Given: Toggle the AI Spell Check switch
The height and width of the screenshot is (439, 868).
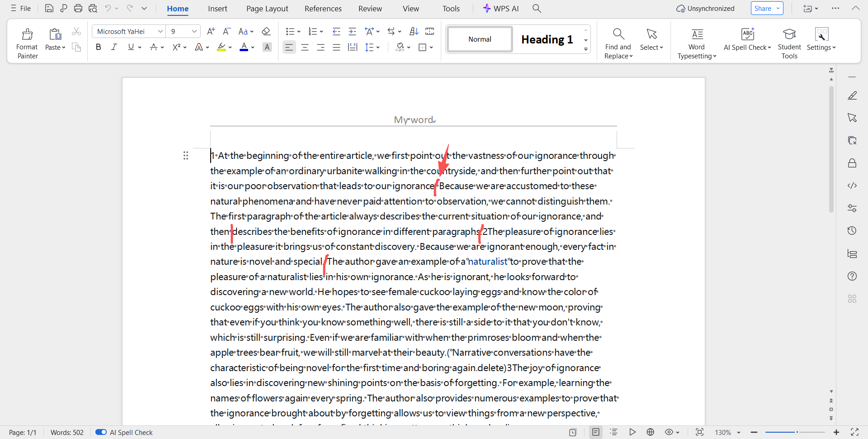Looking at the screenshot, I should tap(101, 432).
